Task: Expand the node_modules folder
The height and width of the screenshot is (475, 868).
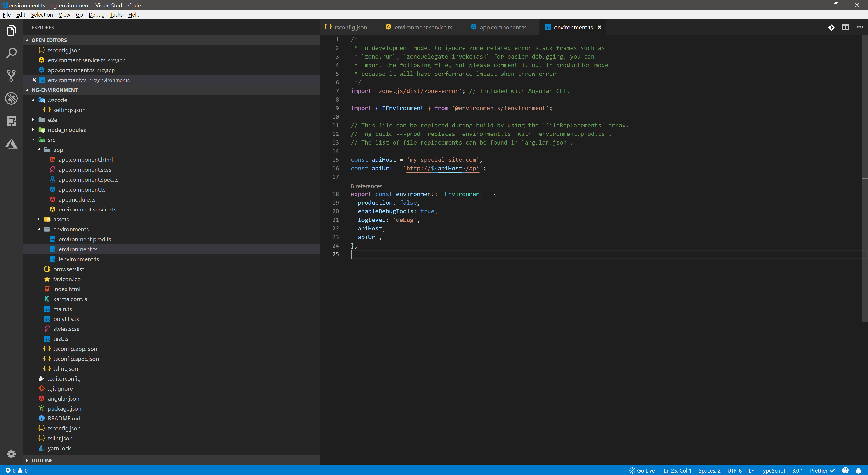Action: pyautogui.click(x=67, y=130)
